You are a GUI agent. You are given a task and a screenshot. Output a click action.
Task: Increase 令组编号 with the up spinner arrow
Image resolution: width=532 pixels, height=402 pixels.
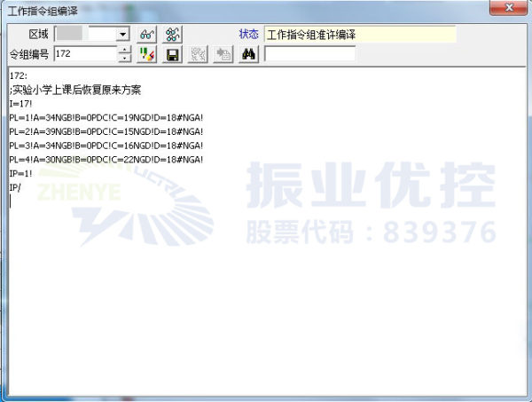(124, 50)
